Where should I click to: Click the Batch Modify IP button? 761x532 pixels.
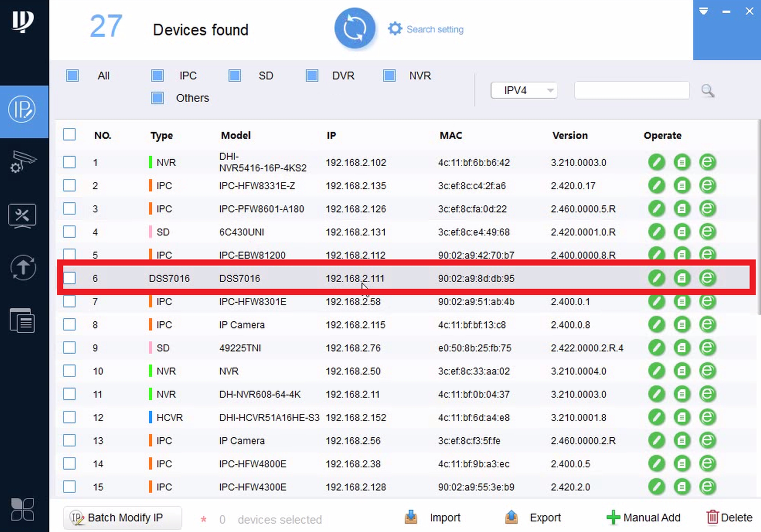click(122, 518)
